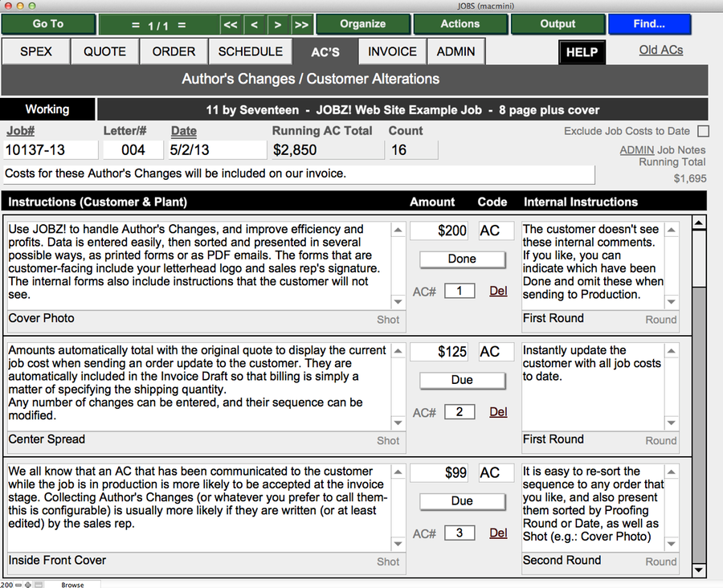Switch to the INVOICE tab

pos(392,51)
